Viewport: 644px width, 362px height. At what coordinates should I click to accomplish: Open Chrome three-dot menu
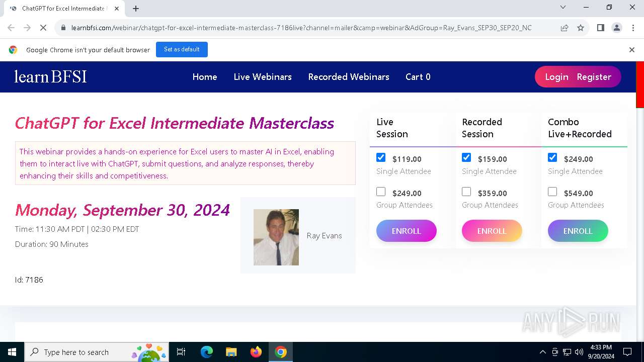632,28
